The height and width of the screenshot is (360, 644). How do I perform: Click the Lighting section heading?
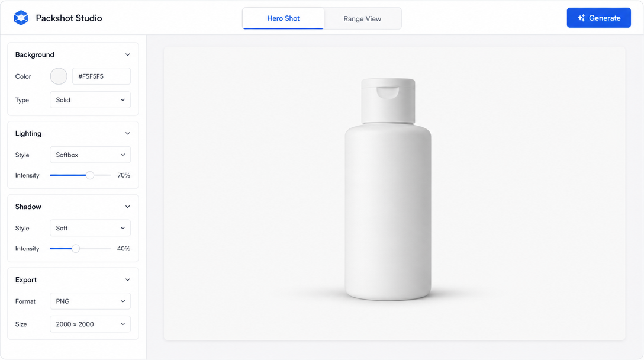28,134
